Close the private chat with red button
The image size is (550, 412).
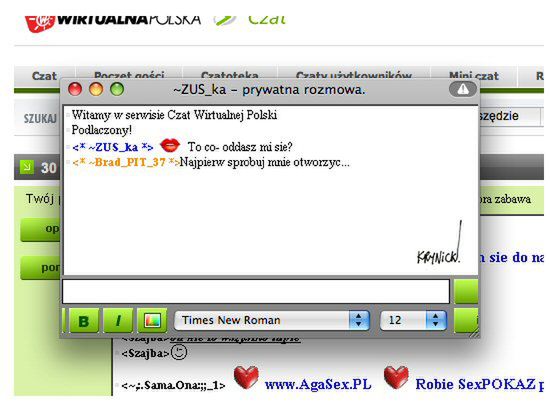[75, 89]
